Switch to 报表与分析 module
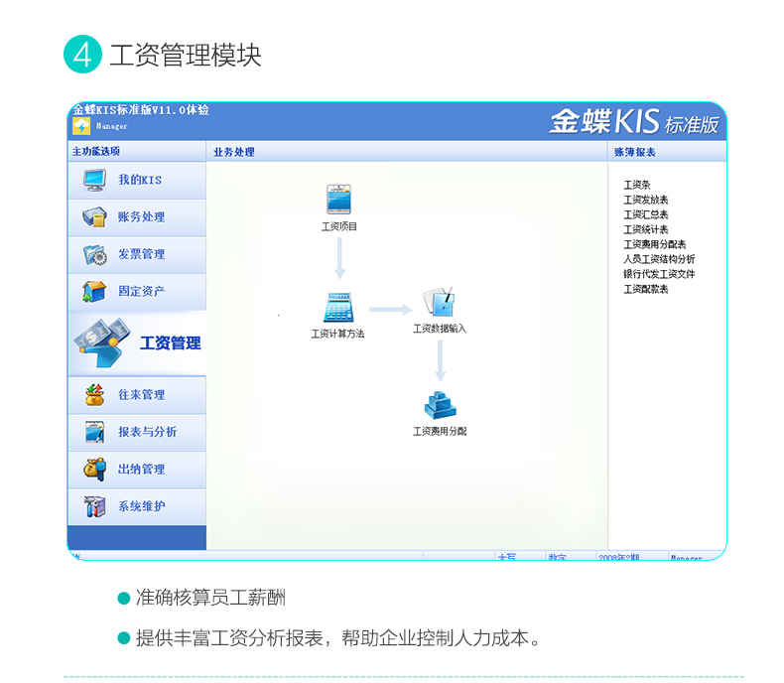Viewport: 784px width, 683px height. click(147, 432)
